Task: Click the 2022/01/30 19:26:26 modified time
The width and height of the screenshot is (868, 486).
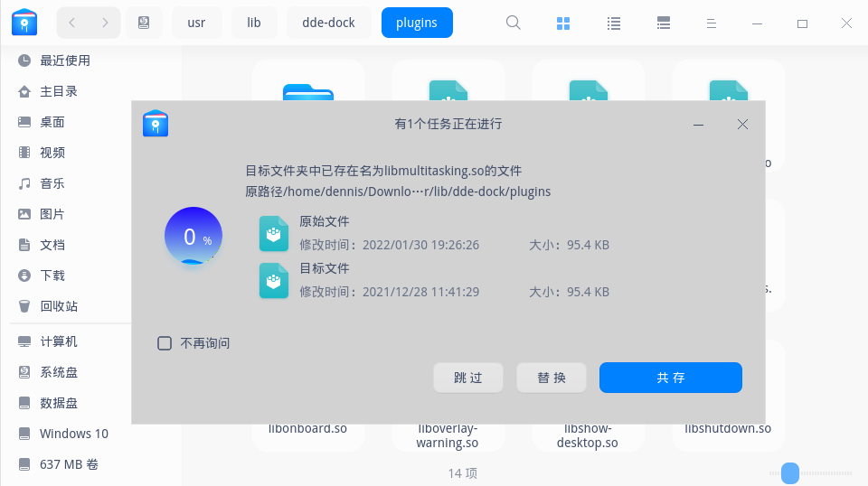Action: coord(420,245)
